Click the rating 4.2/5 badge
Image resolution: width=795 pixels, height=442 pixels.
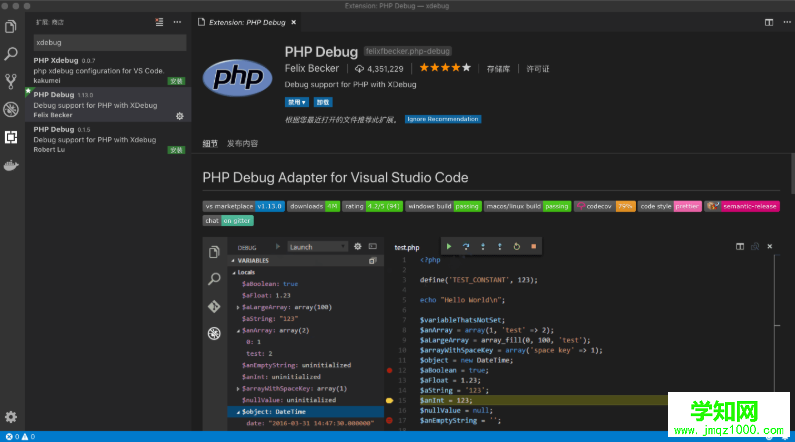[373, 206]
